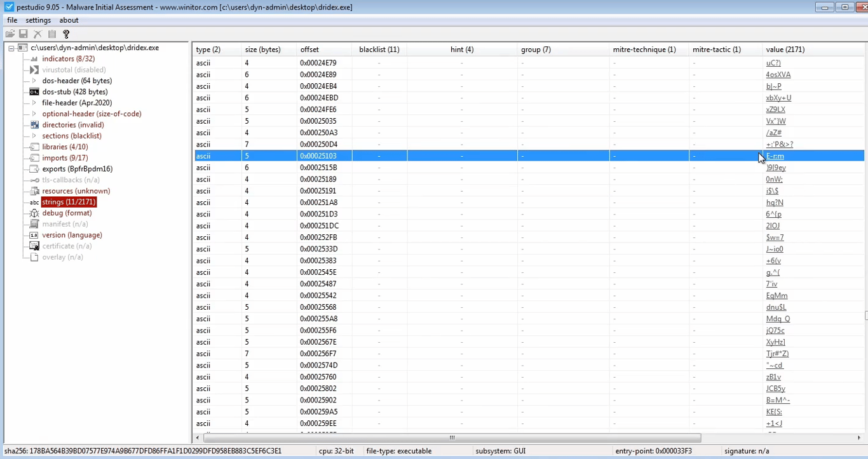Click the string value link uC?)
The height and width of the screenshot is (459, 868).
pos(773,63)
